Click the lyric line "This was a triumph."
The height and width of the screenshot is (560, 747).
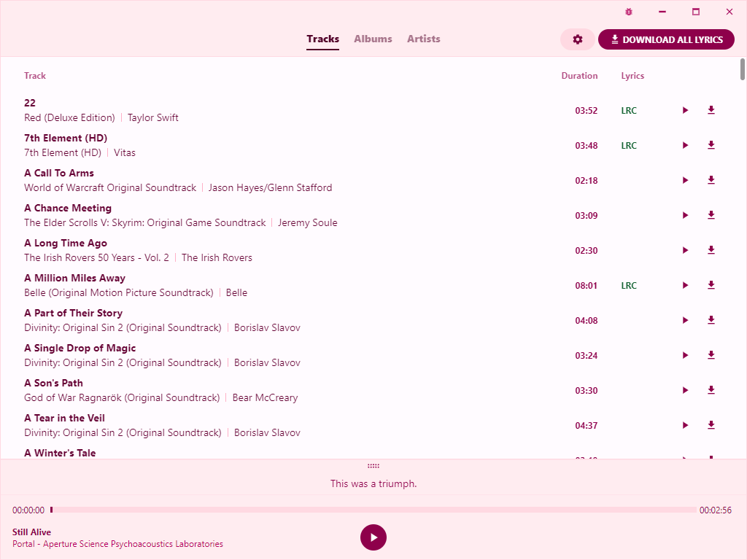coord(373,484)
